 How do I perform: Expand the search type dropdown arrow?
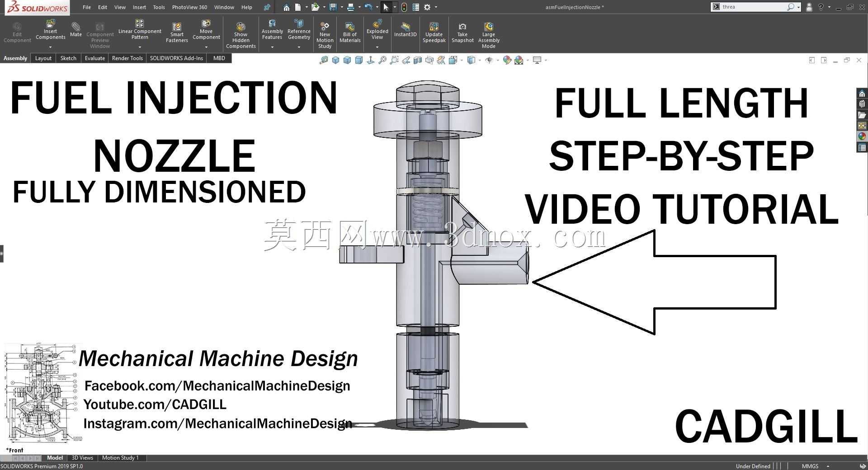coord(799,7)
